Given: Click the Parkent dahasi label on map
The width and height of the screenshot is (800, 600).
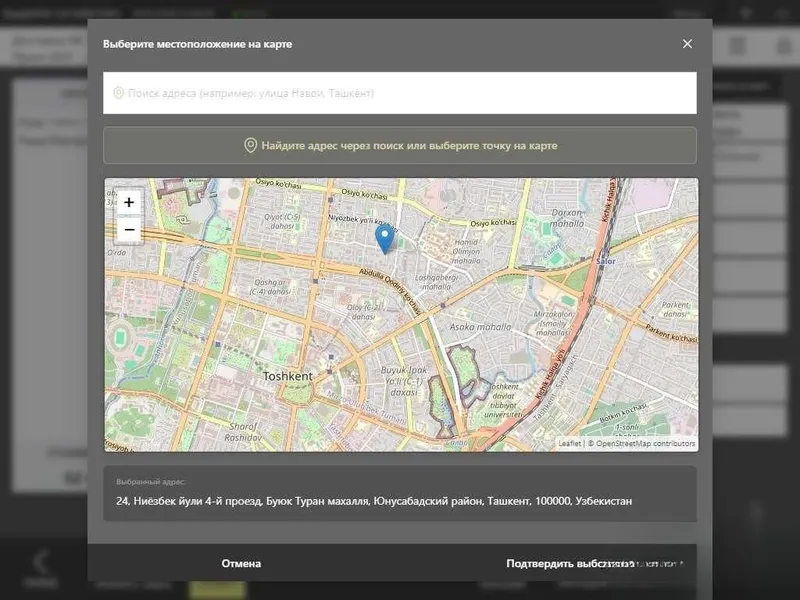Looking at the screenshot, I should point(675,309).
